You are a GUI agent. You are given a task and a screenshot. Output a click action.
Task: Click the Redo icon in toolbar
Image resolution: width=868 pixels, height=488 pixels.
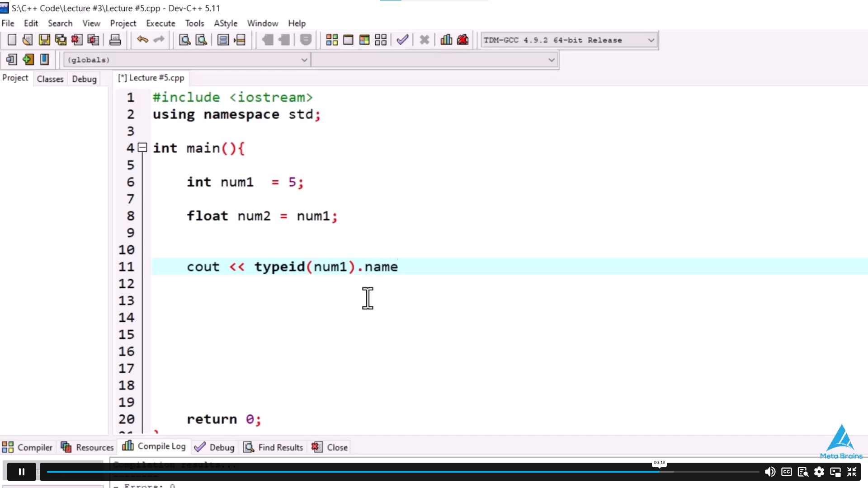tap(158, 39)
